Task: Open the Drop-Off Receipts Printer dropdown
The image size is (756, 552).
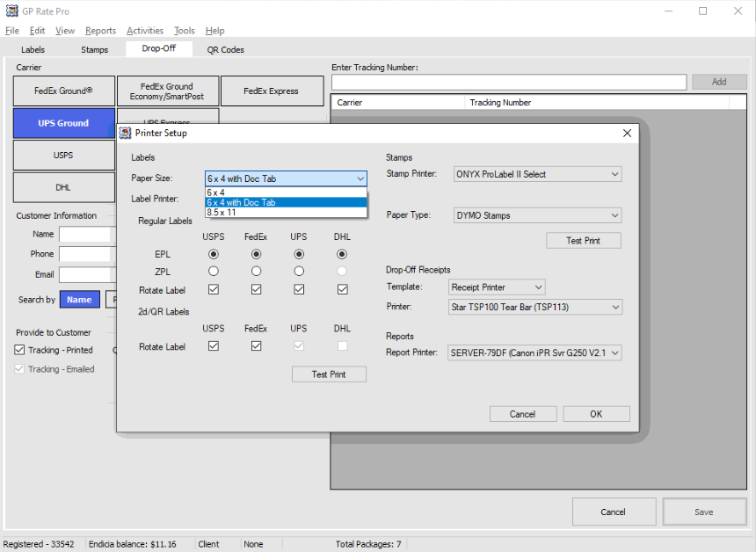Action: pyautogui.click(x=535, y=307)
